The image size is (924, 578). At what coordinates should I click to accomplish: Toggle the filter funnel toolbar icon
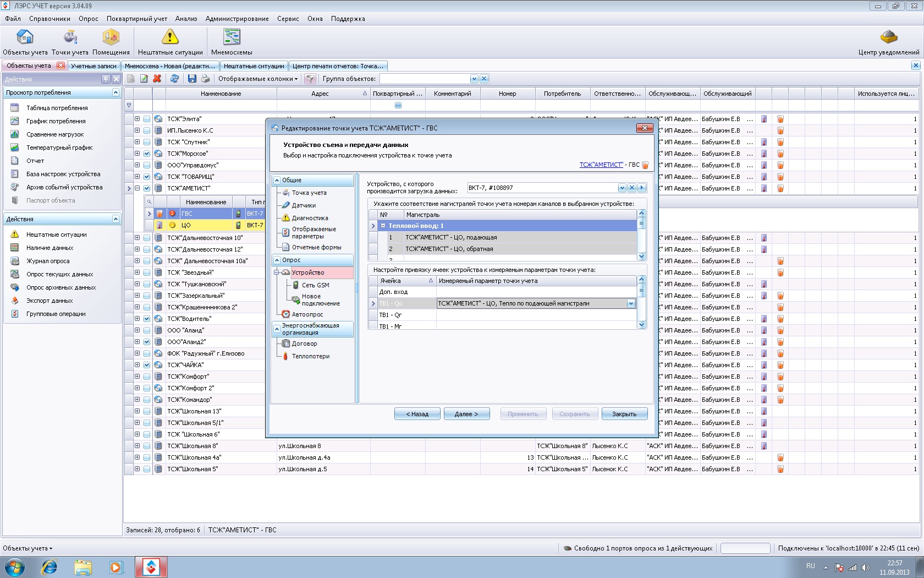[310, 79]
